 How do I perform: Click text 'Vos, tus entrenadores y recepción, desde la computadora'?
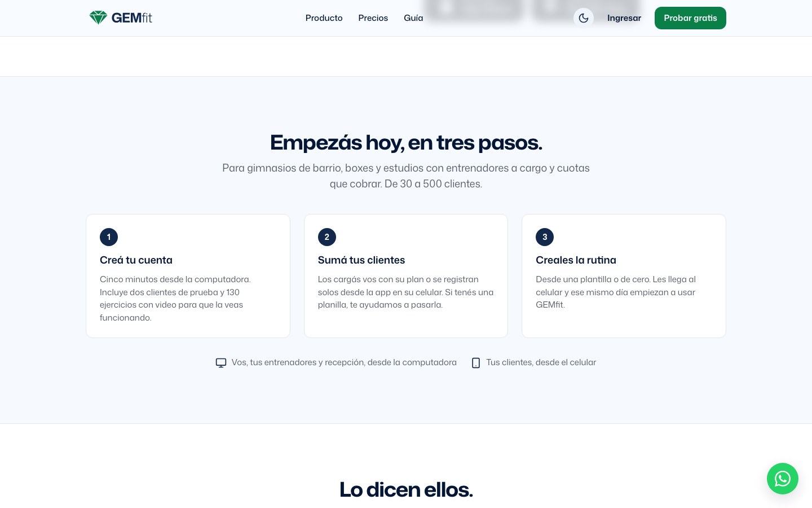344,362
